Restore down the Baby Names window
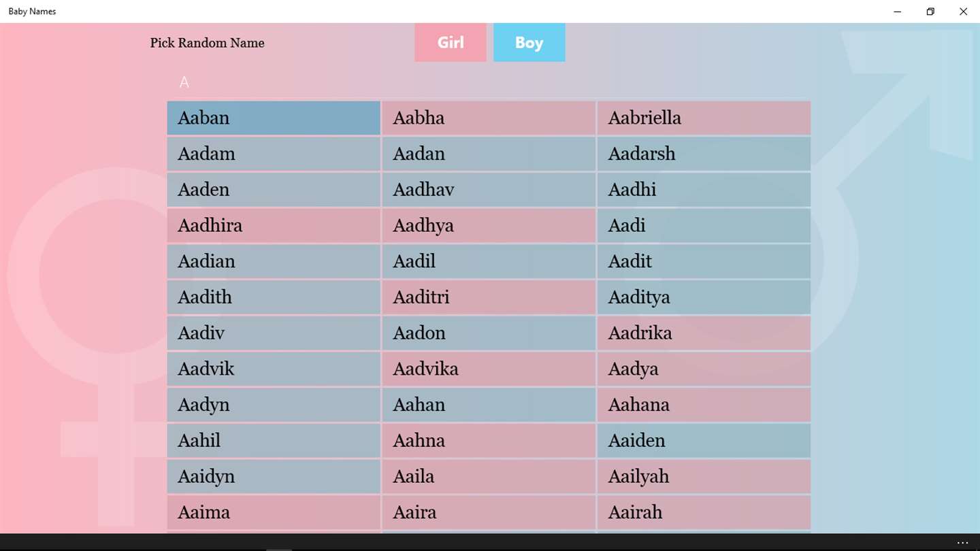The image size is (980, 551). click(930, 12)
